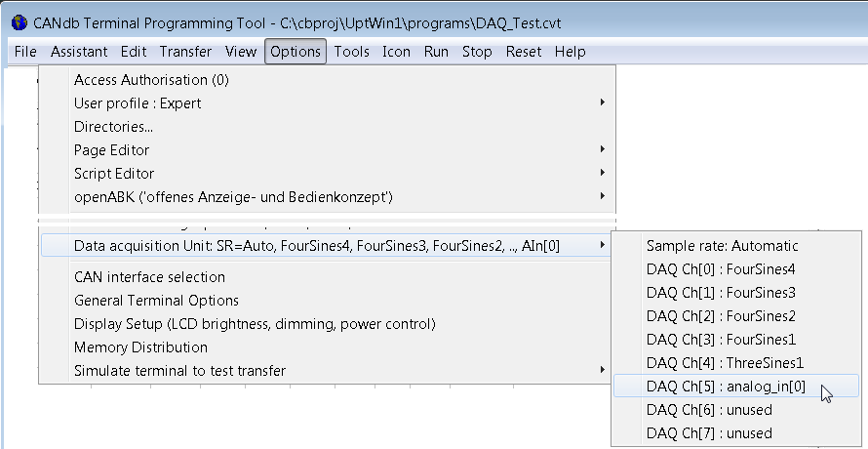868x449 pixels.
Task: Select Sample rate: Automatic entry
Action: (722, 246)
